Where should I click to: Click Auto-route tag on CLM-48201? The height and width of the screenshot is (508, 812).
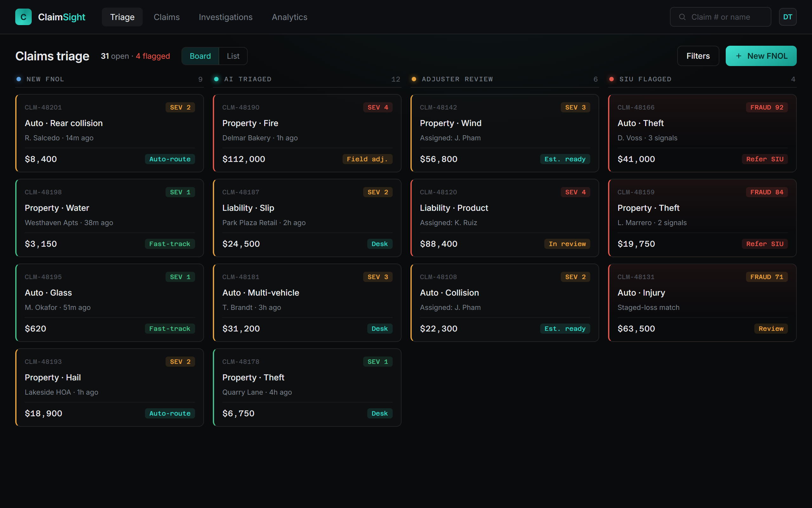[x=170, y=159]
